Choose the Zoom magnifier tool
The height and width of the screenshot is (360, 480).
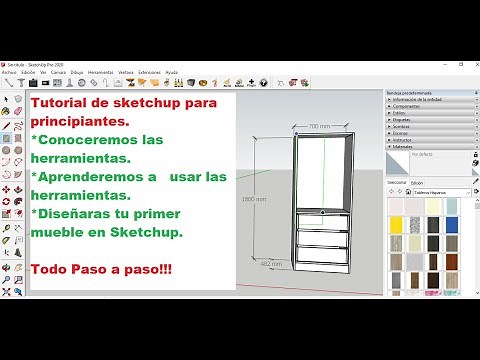pos(6,280)
